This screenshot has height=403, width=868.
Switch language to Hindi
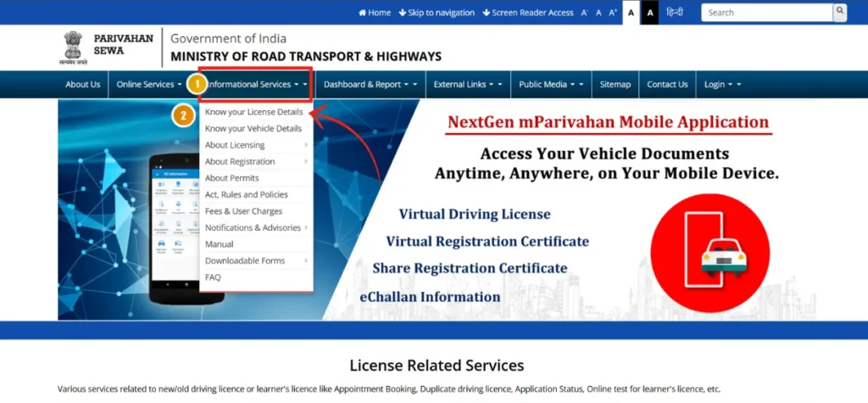click(x=674, y=12)
